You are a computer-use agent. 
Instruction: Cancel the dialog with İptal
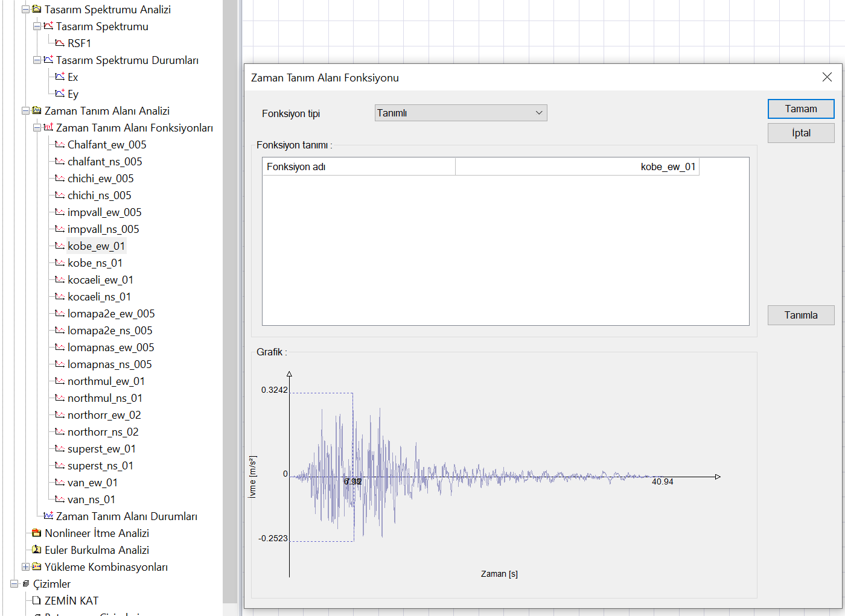801,133
